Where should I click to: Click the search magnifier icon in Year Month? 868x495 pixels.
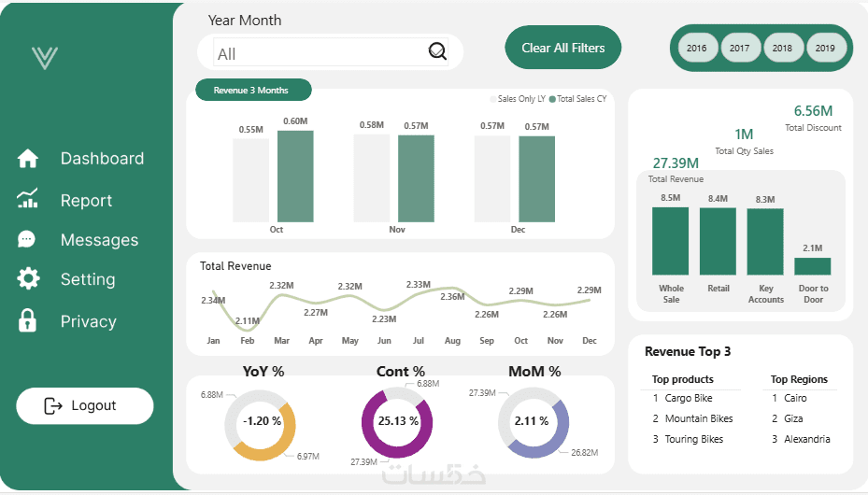click(x=437, y=51)
